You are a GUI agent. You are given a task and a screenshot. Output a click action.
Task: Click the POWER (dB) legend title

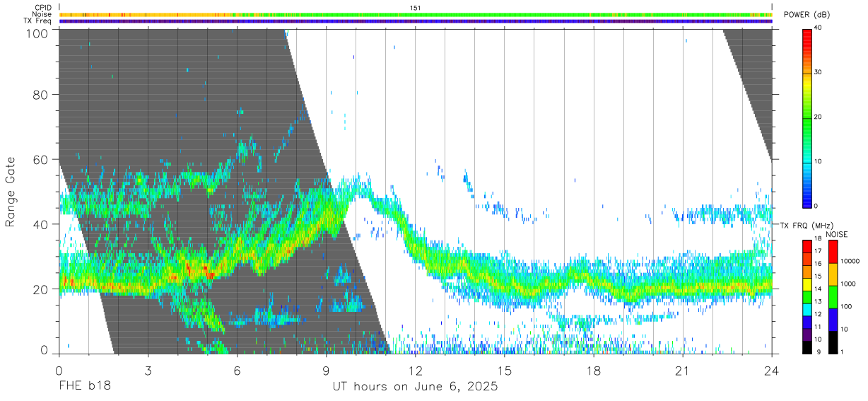tap(807, 15)
